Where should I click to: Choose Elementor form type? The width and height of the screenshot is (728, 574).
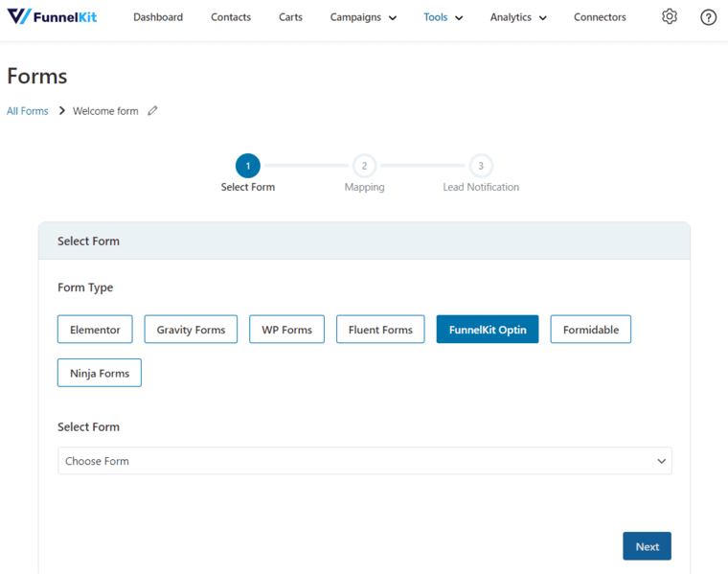95,330
